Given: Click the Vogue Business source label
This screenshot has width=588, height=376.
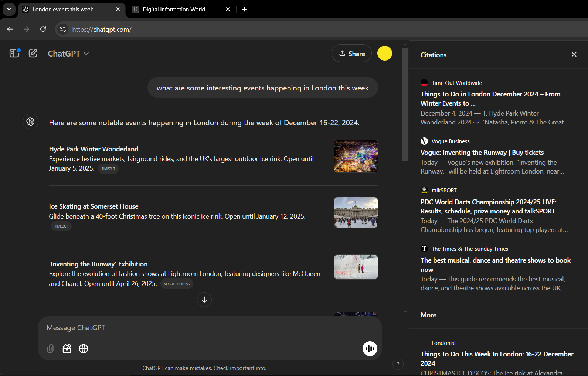Looking at the screenshot, I should click(x=451, y=141).
